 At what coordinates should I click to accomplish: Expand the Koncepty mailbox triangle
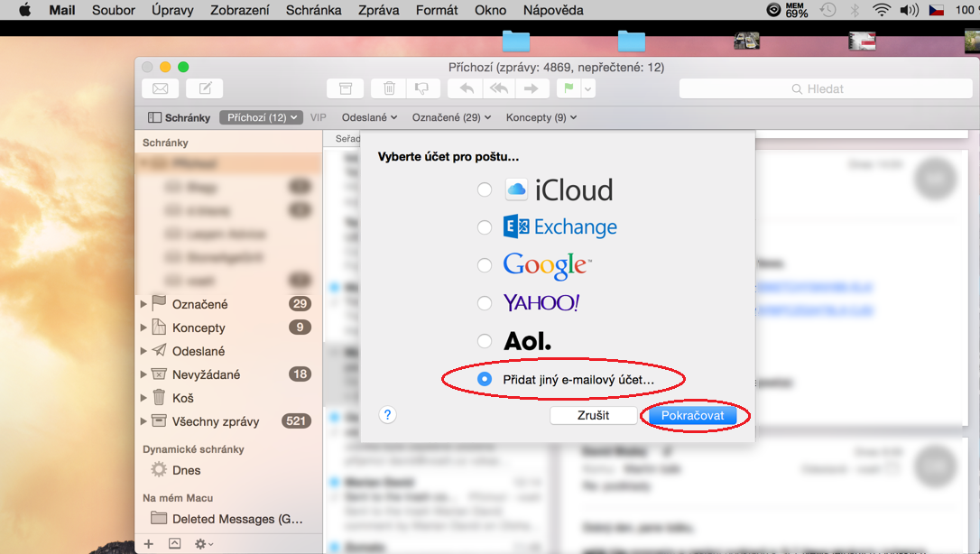[x=143, y=328]
